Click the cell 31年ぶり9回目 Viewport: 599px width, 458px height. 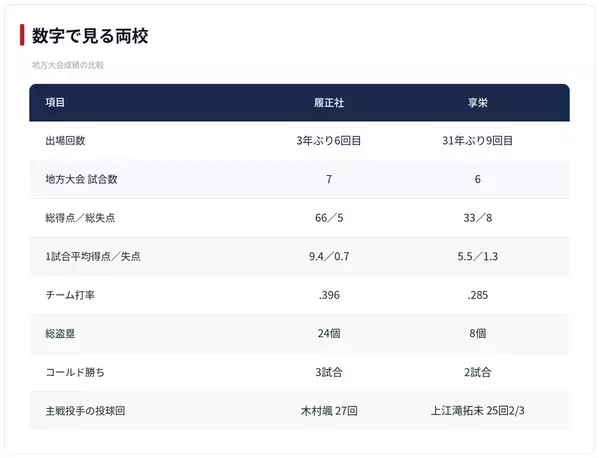point(478,141)
